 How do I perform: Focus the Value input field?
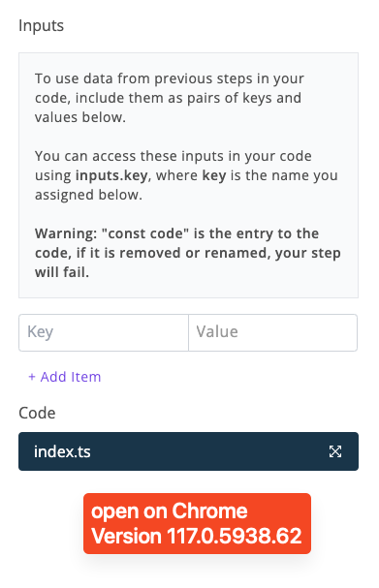click(272, 332)
